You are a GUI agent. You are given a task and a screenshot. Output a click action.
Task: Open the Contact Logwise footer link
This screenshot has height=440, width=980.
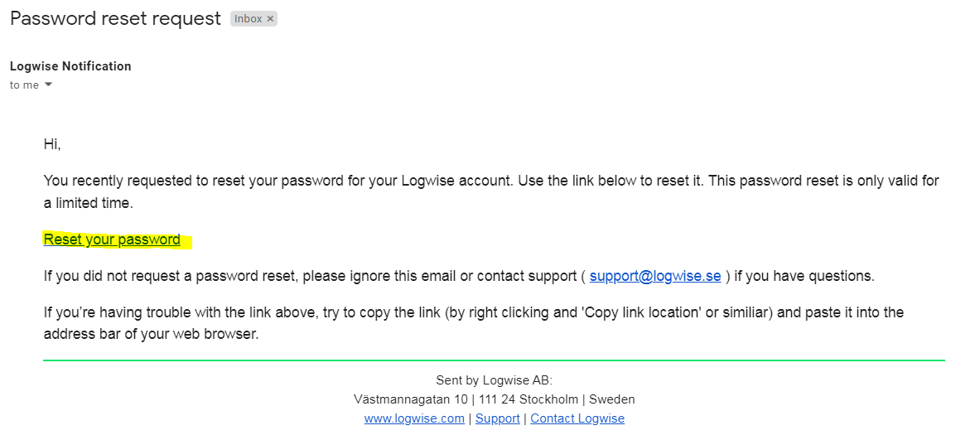tap(577, 418)
